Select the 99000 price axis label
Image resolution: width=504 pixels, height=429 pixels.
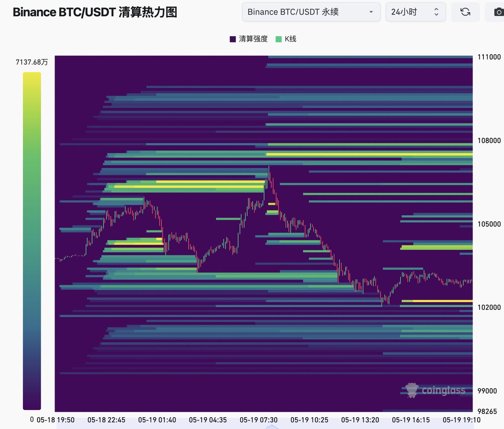coord(487,391)
